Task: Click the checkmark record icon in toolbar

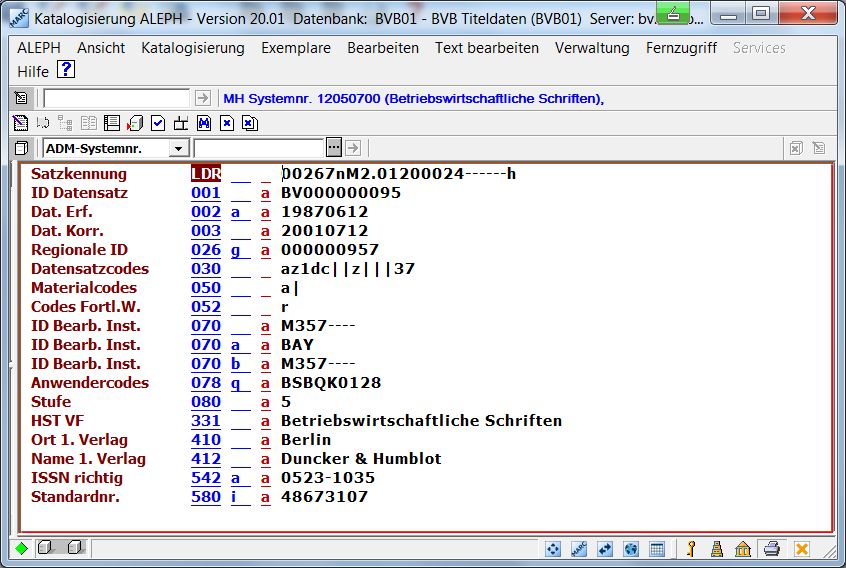Action: coord(158,123)
